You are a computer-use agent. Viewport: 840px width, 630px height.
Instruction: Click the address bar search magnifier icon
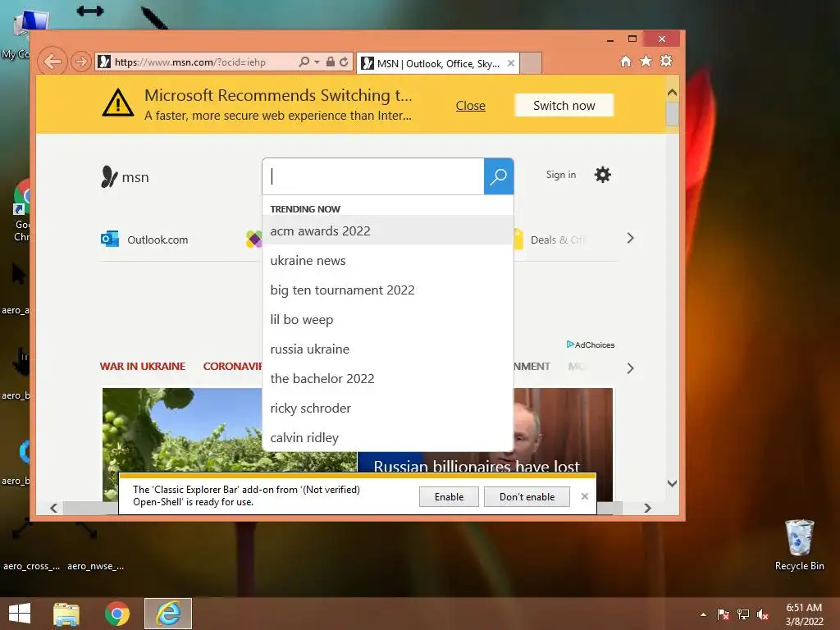[x=304, y=62]
